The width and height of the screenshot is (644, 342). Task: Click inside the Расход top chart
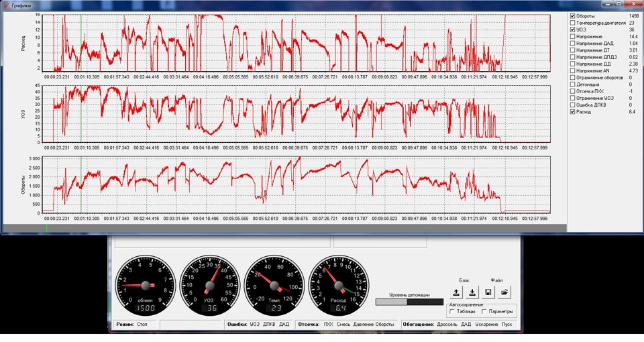296,43
